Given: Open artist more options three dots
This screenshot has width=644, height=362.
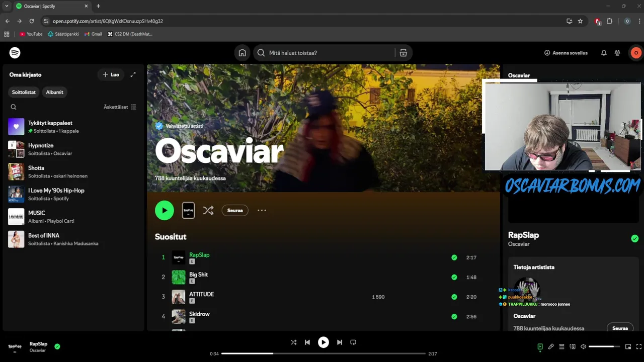Looking at the screenshot, I should click(262, 211).
